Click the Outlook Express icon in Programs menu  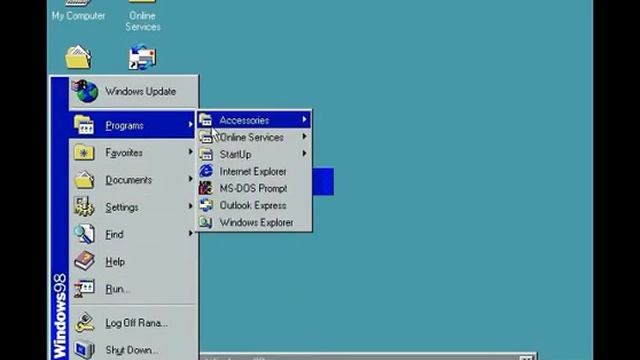pos(206,205)
